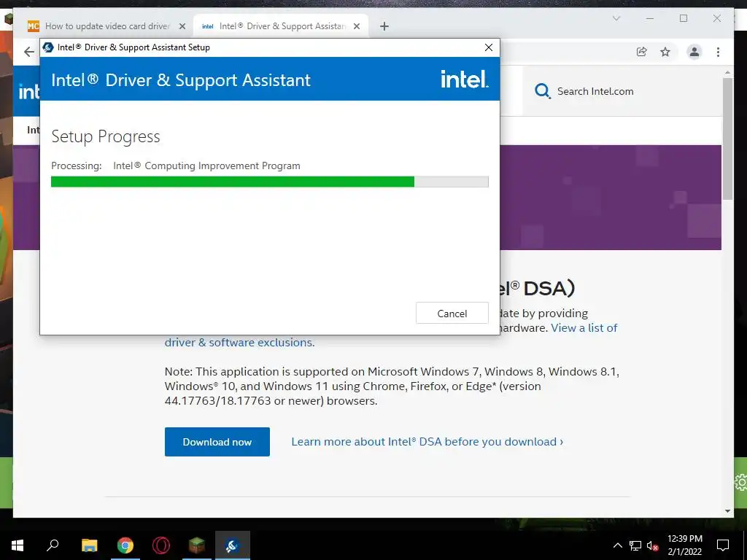
Task: Switch to Intel Driver & Support Assistant tab
Action: click(x=282, y=26)
